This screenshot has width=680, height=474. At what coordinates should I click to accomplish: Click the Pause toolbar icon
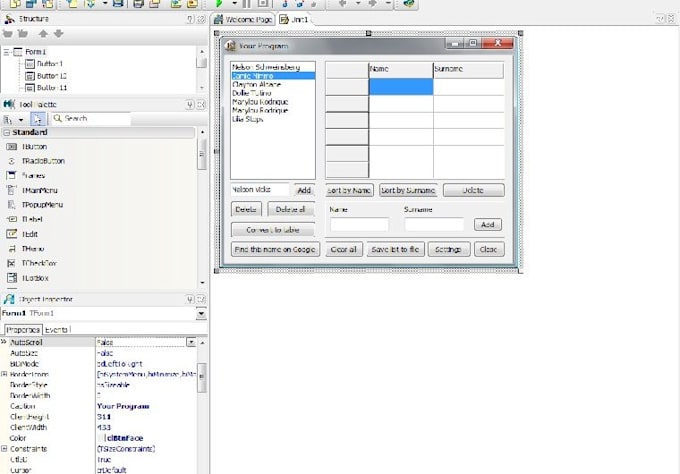[x=246, y=3]
